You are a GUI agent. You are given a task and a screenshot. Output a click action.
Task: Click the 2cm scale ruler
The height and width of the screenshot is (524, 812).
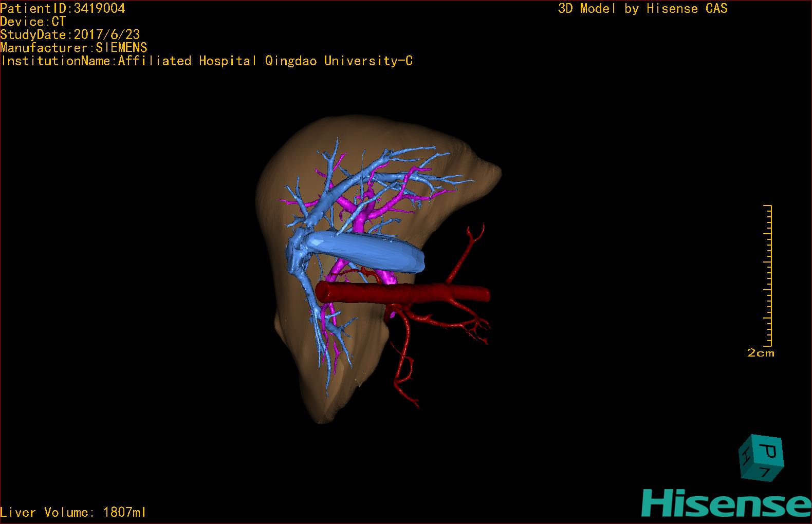pos(768,275)
